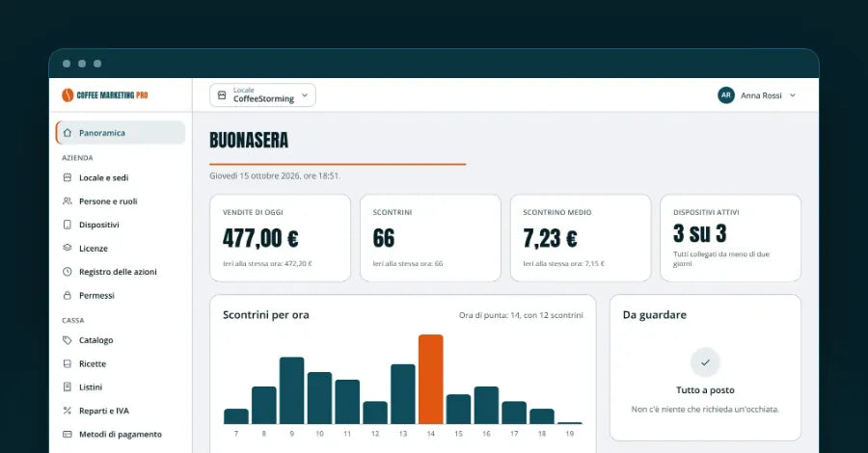Image resolution: width=868 pixels, height=453 pixels.
Task: Click the orange bar for hour 14
Action: coord(431,380)
